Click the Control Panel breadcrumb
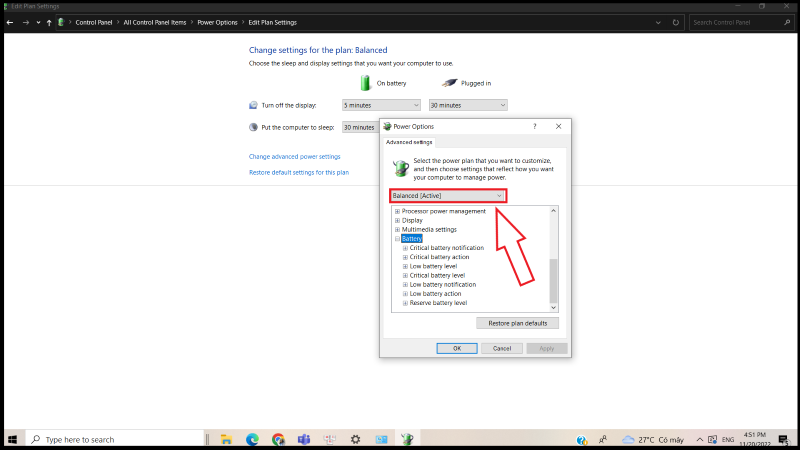The image size is (800, 450). [x=94, y=22]
